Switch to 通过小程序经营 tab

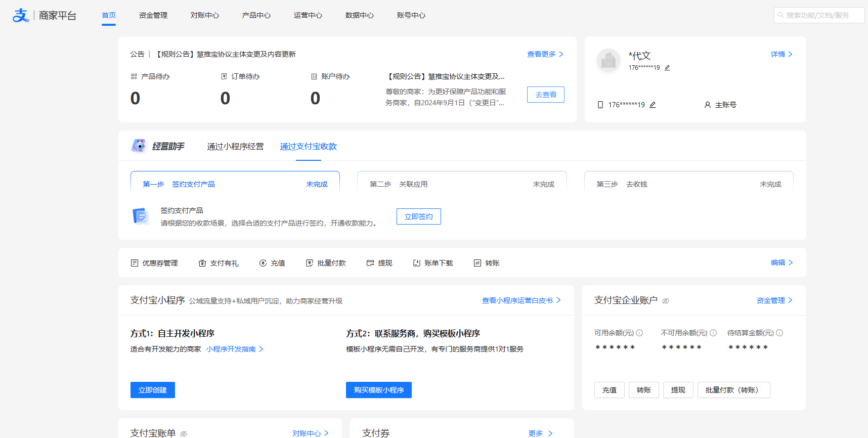click(235, 146)
